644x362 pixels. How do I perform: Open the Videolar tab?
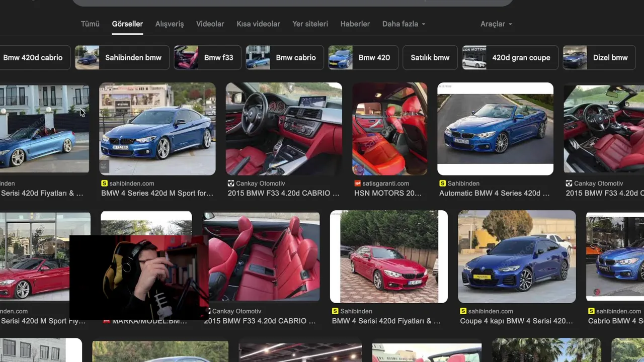(210, 24)
